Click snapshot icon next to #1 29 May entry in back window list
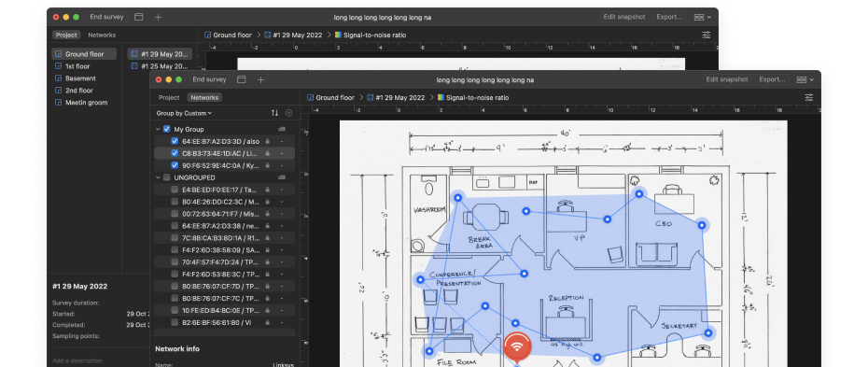The image size is (868, 367). pos(134,54)
